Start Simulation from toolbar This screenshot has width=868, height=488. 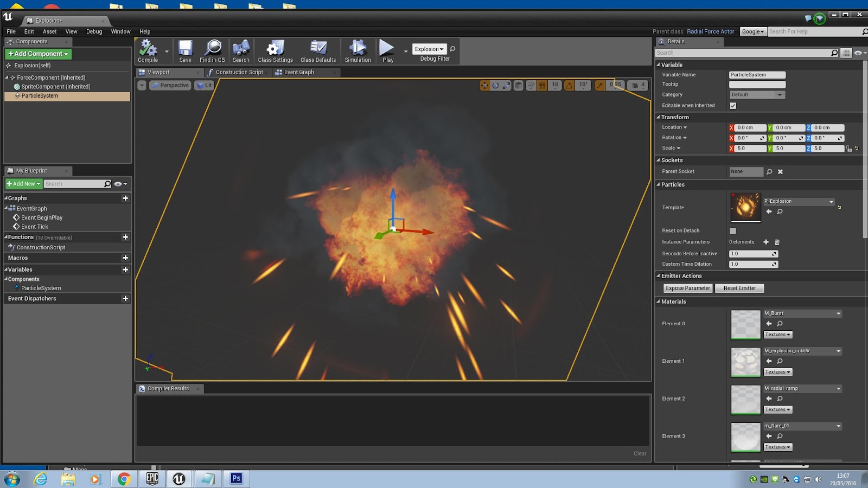(358, 52)
